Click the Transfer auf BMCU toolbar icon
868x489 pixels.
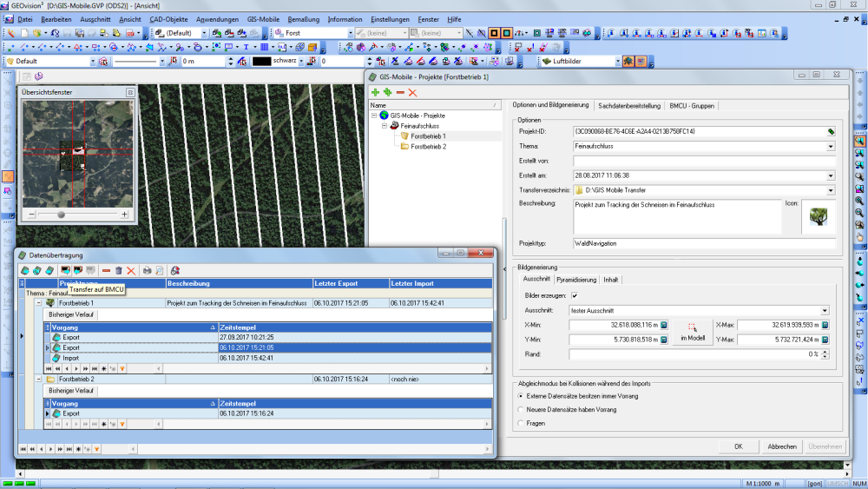pos(66,271)
